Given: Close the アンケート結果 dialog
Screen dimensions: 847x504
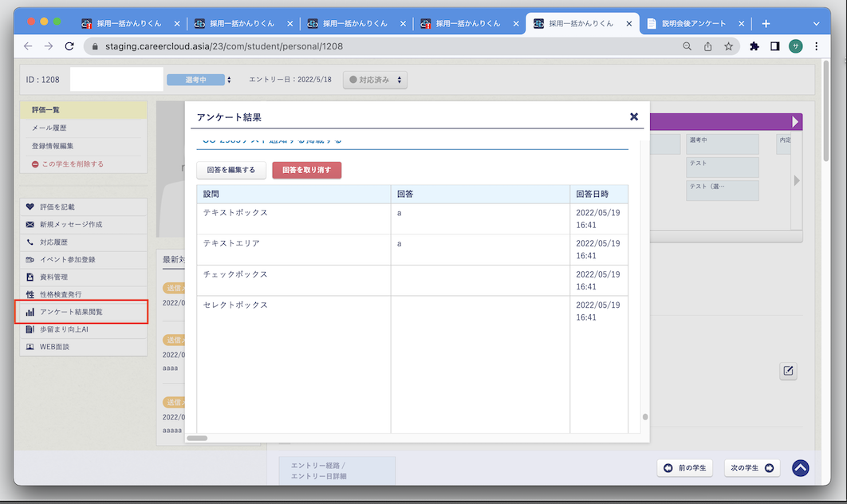Looking at the screenshot, I should point(634,116).
